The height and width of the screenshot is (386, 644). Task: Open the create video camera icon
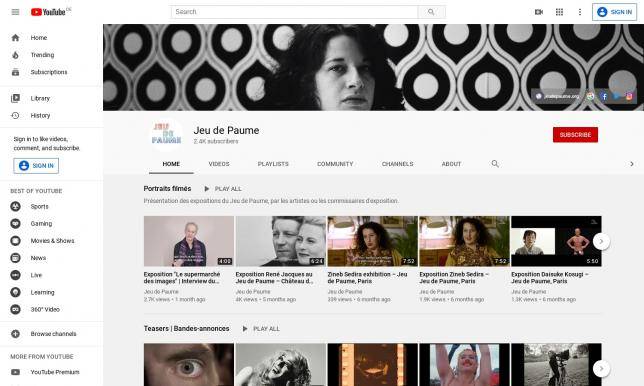[539, 12]
